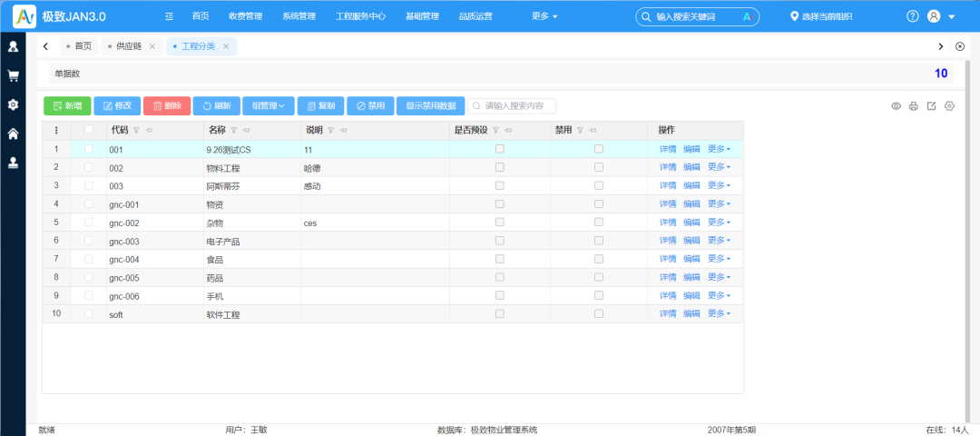
Task: Select the 软件工程 name cell
Action: coord(252,314)
